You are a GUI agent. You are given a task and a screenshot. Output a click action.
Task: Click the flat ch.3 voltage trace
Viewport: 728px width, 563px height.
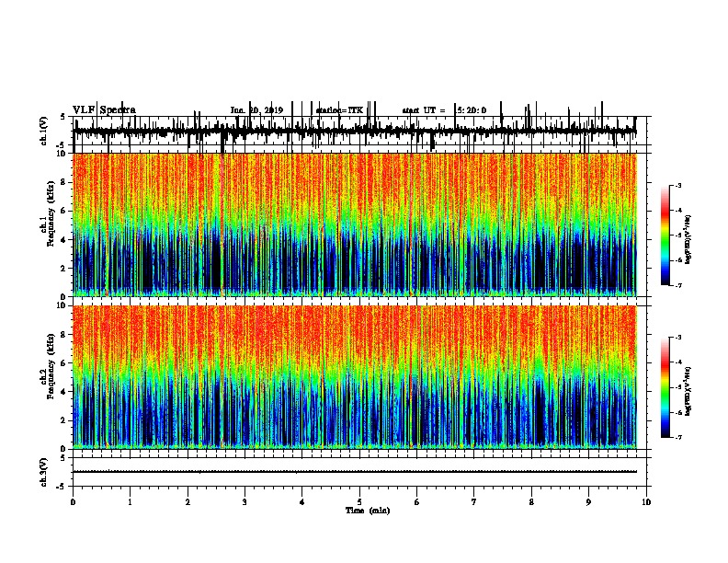point(355,472)
